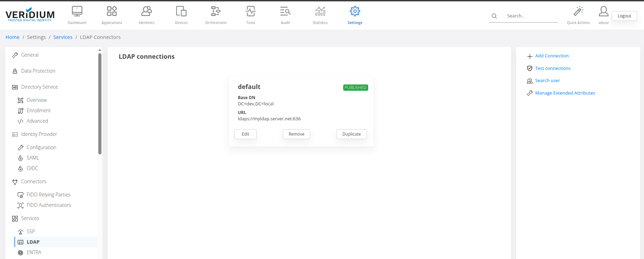Select SAML in the sidebar
Screen dimensions: 644x259
[x=33, y=158]
